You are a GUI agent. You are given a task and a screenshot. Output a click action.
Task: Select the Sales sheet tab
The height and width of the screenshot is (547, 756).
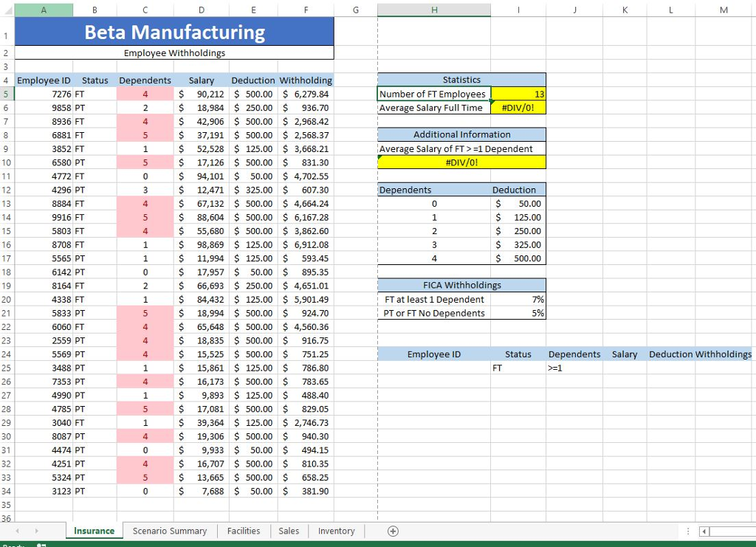pyautogui.click(x=288, y=531)
